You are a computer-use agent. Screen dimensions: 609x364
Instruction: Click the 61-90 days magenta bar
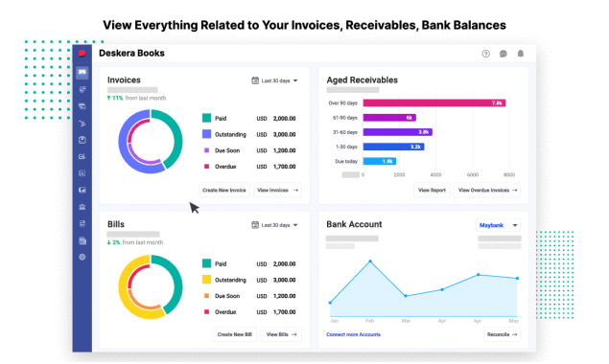pyautogui.click(x=389, y=118)
